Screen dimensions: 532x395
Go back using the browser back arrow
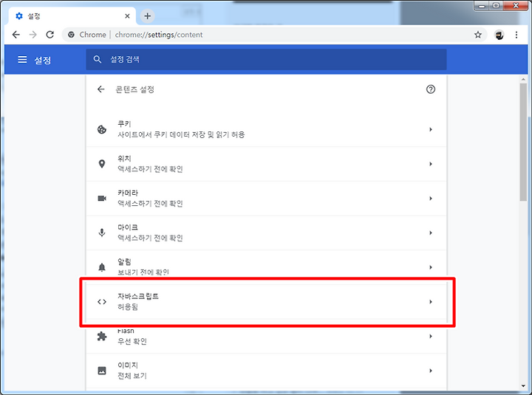tap(16, 35)
